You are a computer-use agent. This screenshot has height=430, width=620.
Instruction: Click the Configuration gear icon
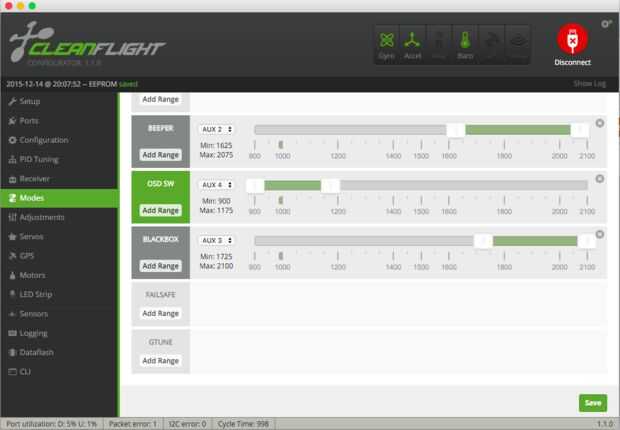(x=12, y=140)
